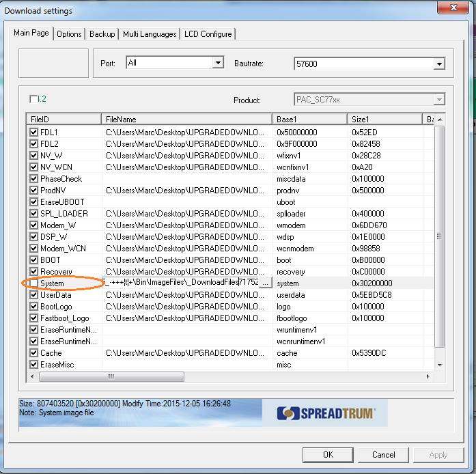Select the 0x9F000000 base cell
Viewport: 476px width, 474px height.
click(297, 143)
